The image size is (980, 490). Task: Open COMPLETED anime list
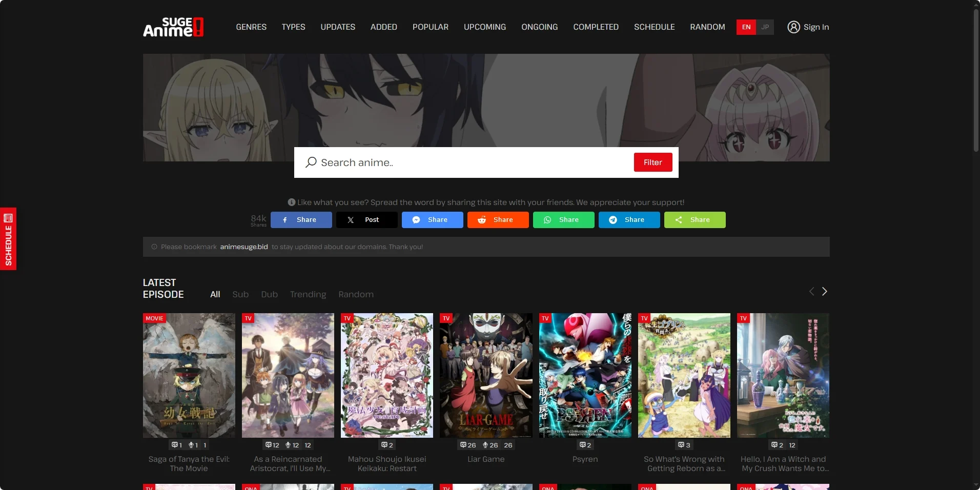[596, 27]
